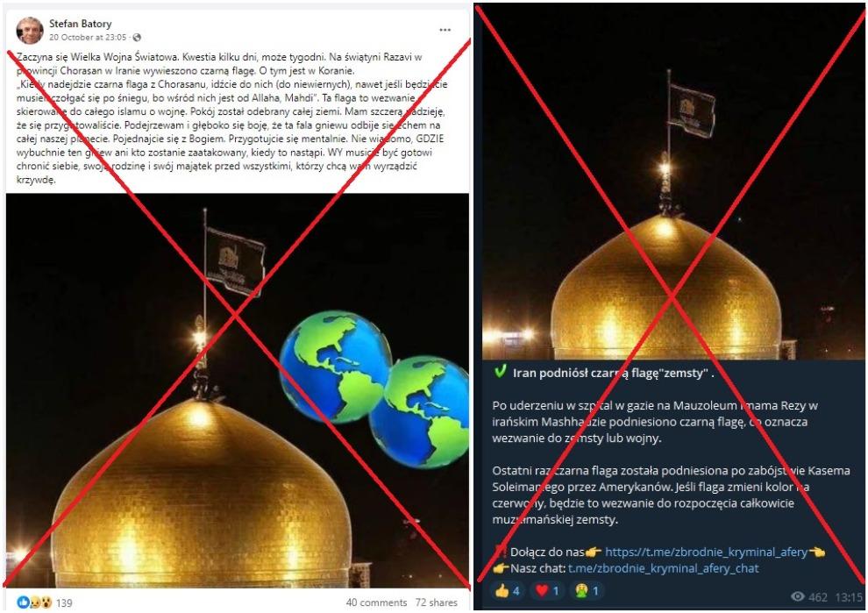This screenshot has height=613, width=868.
Task: Open the Telegram post dome photo
Action: tap(672, 182)
